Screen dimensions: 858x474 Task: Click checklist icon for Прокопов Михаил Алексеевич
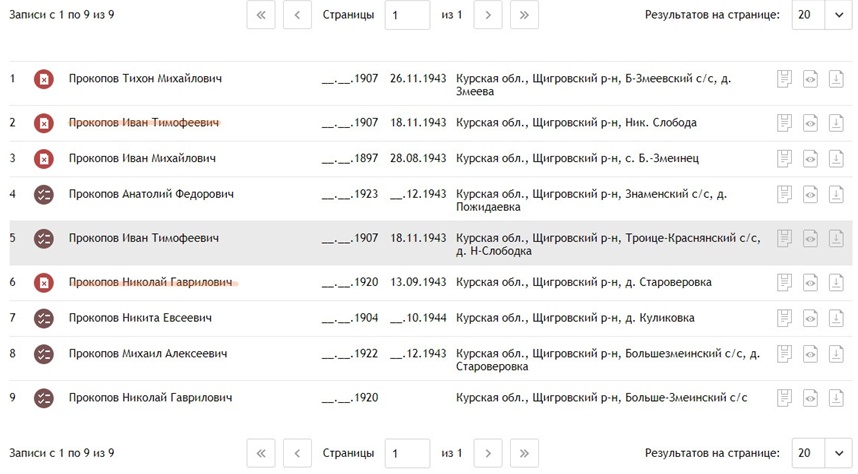44,354
